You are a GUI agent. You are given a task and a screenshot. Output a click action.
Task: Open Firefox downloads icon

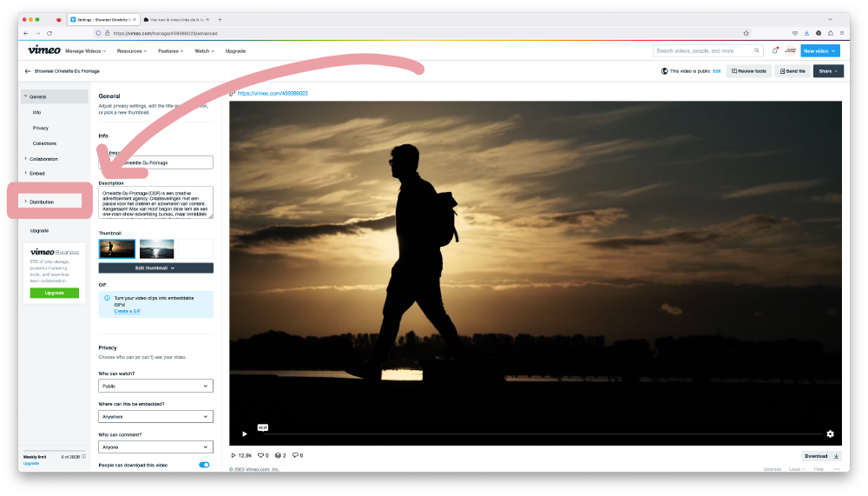[806, 33]
